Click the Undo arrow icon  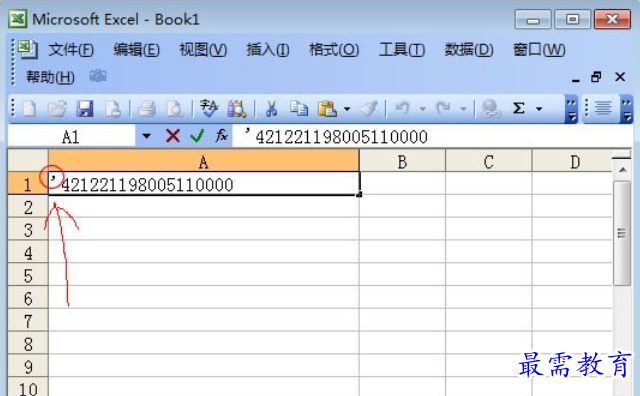tap(403, 109)
